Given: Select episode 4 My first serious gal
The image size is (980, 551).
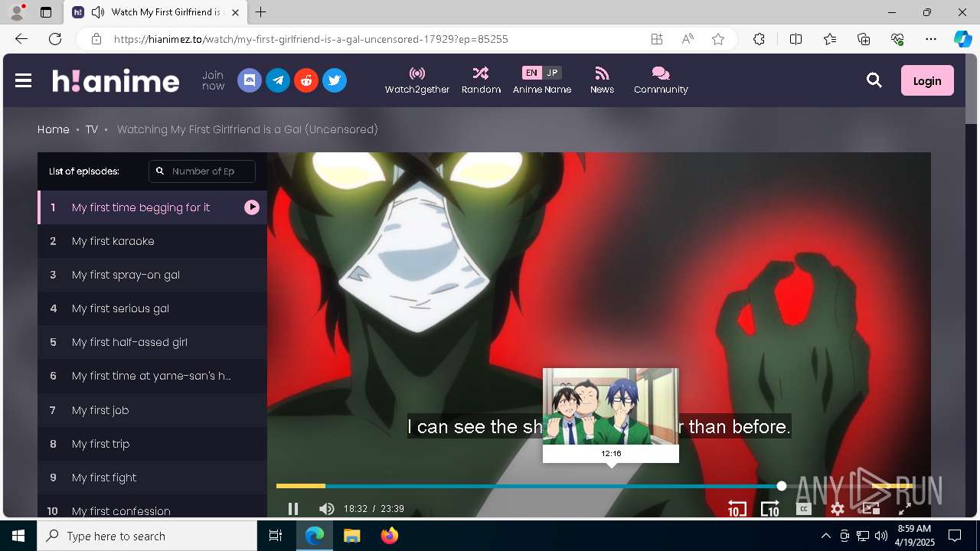Looking at the screenshot, I should (x=152, y=308).
